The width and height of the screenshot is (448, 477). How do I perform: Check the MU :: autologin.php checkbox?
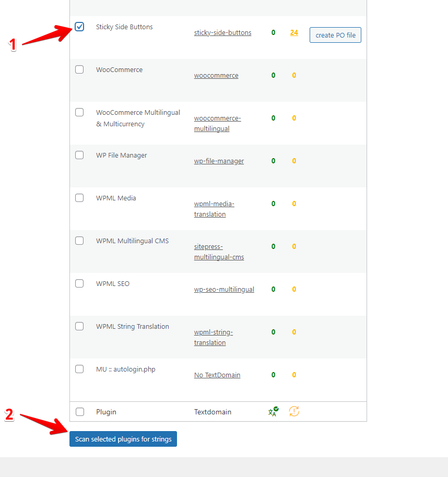[x=79, y=369]
